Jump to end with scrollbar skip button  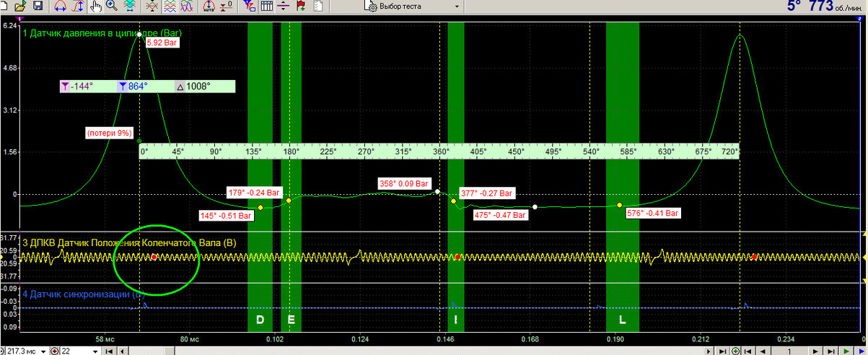(722, 350)
